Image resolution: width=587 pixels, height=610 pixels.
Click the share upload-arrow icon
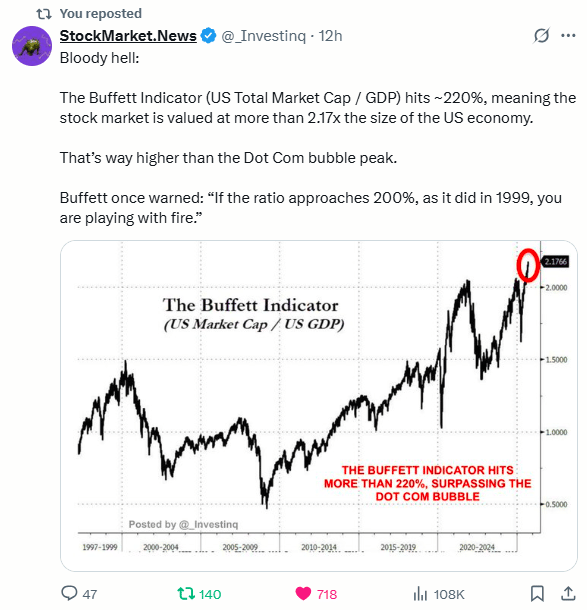point(568,593)
